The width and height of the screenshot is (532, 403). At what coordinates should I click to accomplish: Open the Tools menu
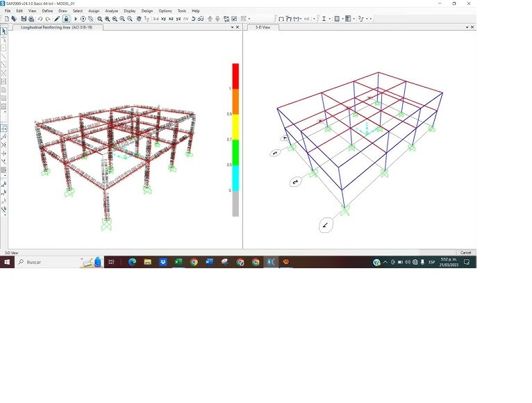coord(182,11)
